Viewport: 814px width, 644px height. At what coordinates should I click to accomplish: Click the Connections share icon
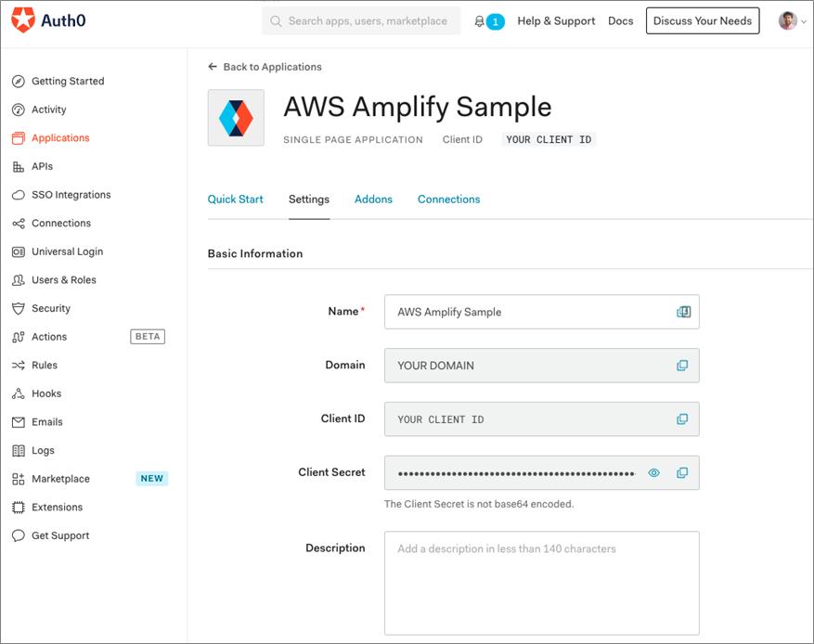point(19,224)
